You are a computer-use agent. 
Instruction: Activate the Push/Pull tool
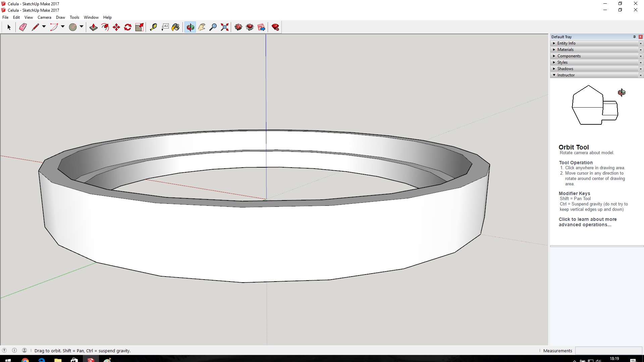[x=94, y=27]
